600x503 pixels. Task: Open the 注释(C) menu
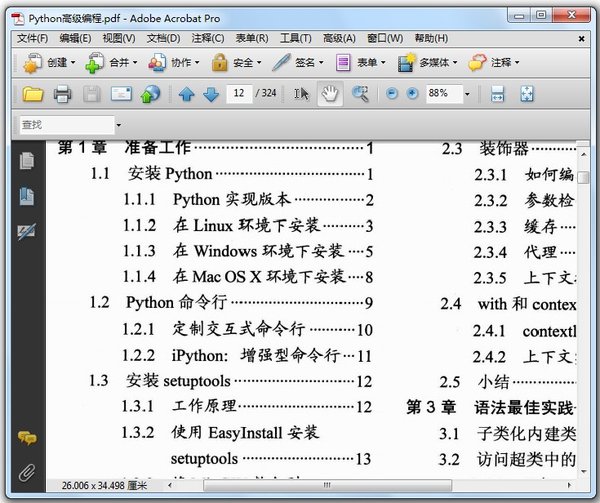coord(208,38)
